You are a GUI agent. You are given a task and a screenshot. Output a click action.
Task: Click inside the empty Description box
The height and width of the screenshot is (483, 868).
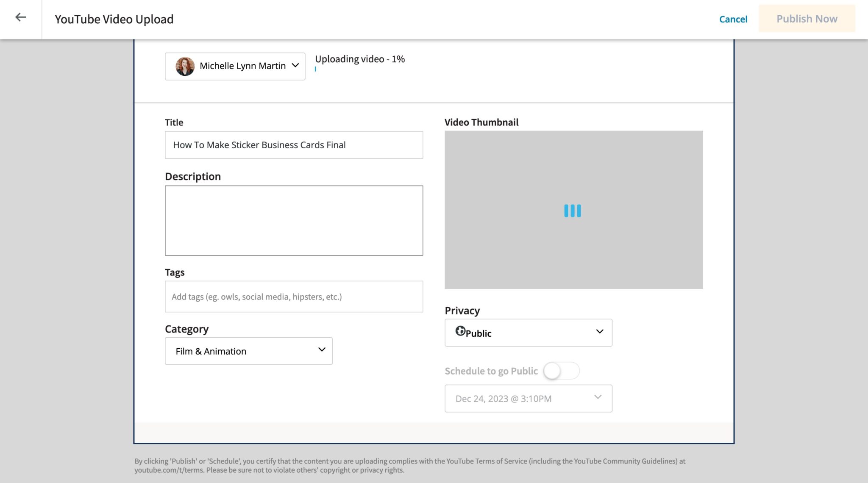click(294, 220)
